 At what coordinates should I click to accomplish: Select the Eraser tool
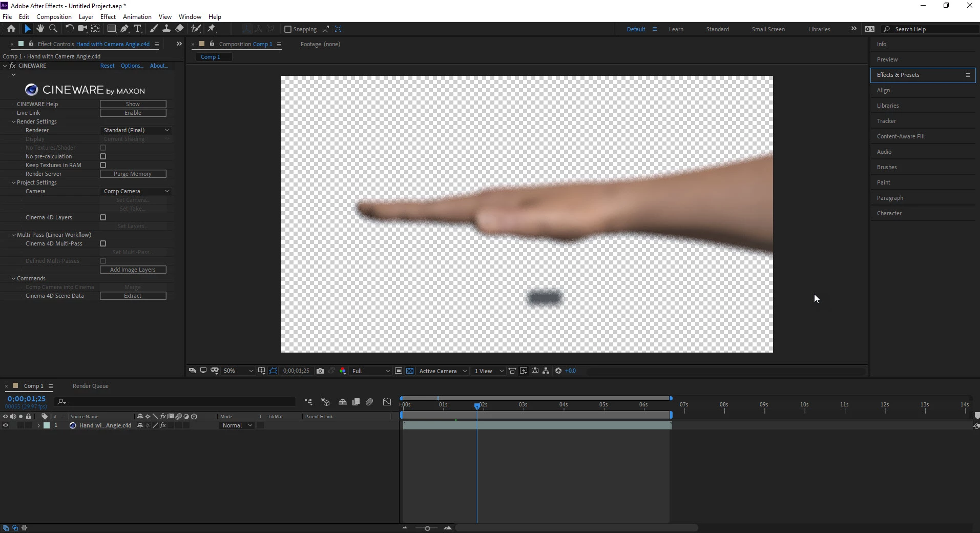click(x=179, y=29)
